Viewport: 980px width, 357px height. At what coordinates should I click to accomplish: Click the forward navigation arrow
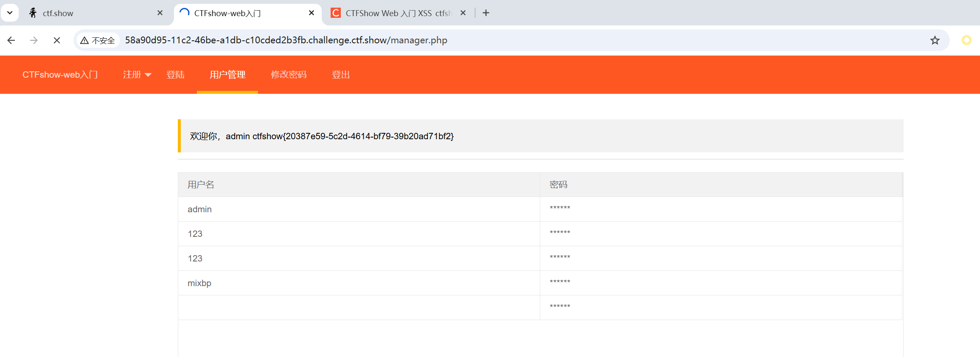34,40
